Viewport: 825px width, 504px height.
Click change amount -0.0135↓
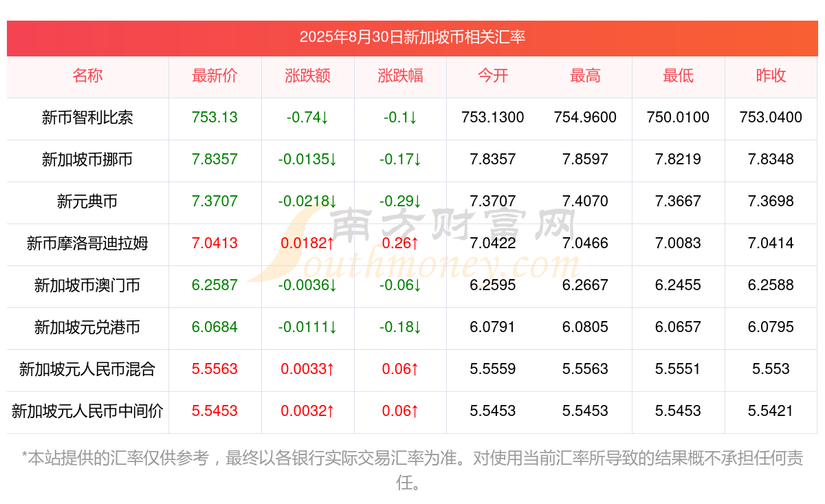[x=307, y=160]
